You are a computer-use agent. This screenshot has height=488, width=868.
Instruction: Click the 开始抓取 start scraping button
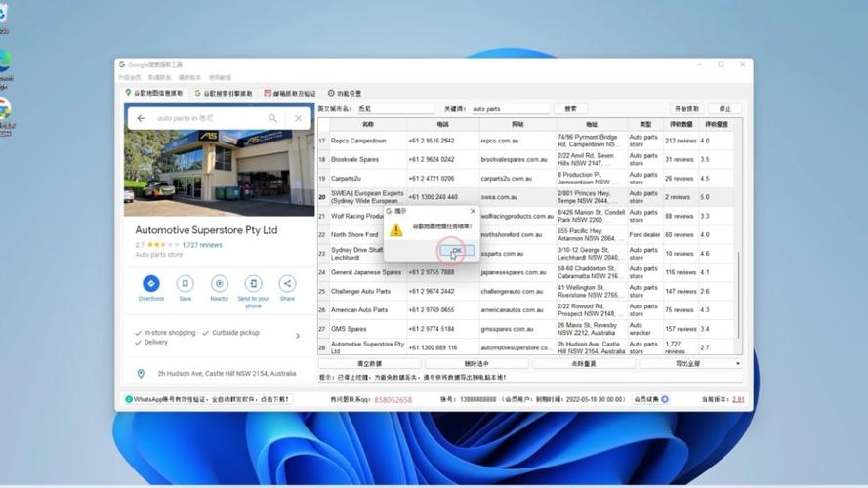[x=686, y=109]
